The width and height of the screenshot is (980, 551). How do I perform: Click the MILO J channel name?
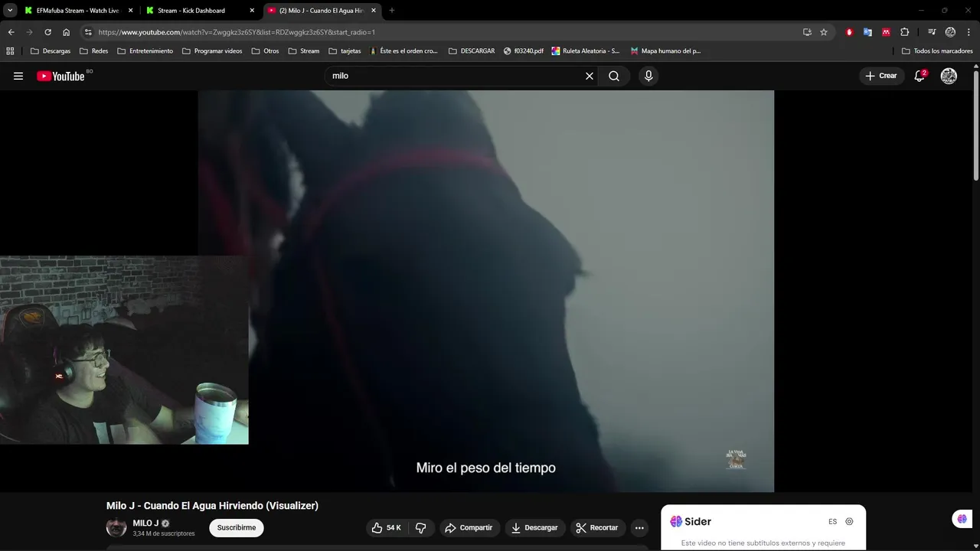(145, 523)
